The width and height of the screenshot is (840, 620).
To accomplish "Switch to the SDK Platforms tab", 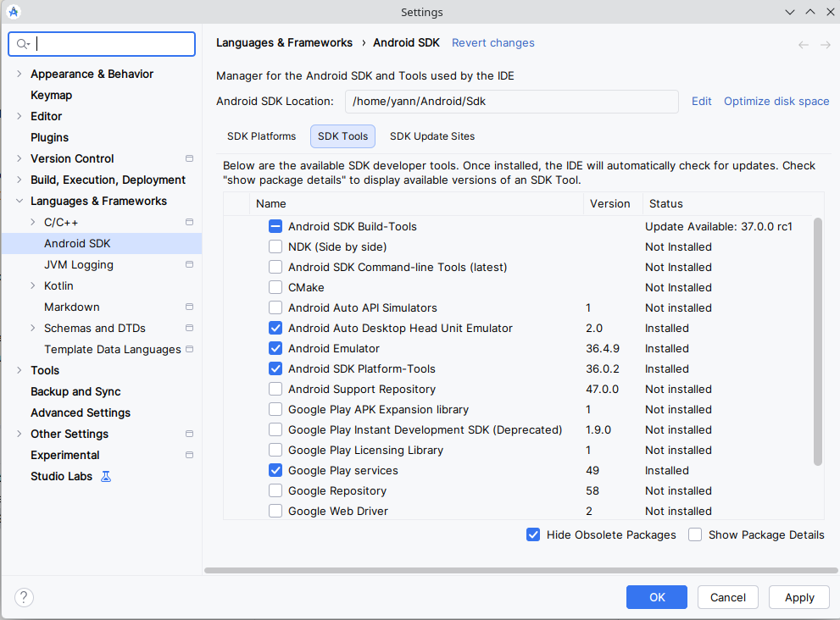I will tap(261, 136).
